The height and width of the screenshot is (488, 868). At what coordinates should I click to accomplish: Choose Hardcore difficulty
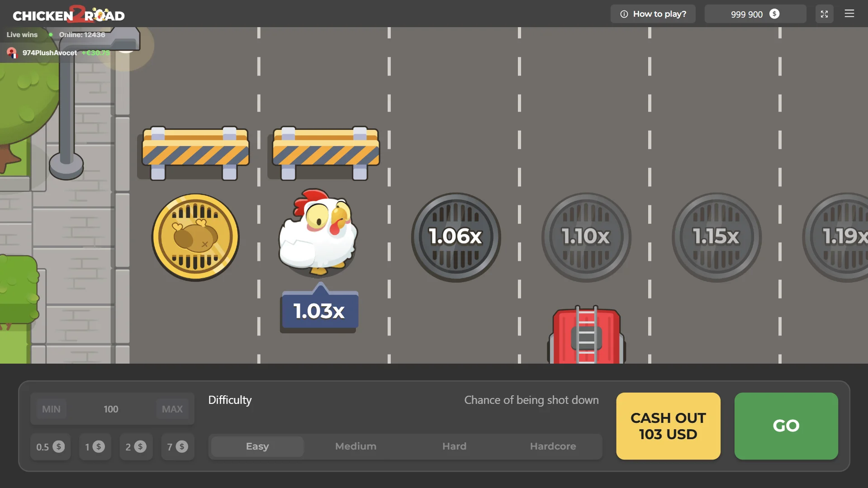point(553,446)
